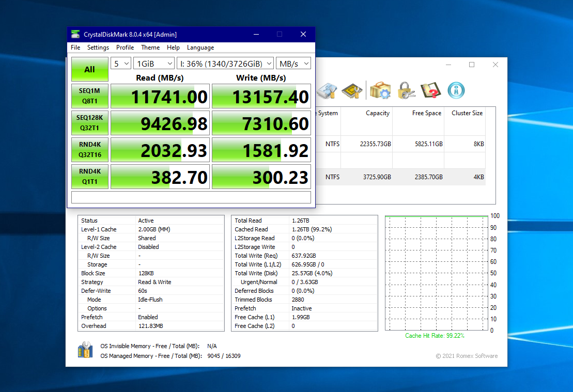Open the Help menu

[173, 48]
